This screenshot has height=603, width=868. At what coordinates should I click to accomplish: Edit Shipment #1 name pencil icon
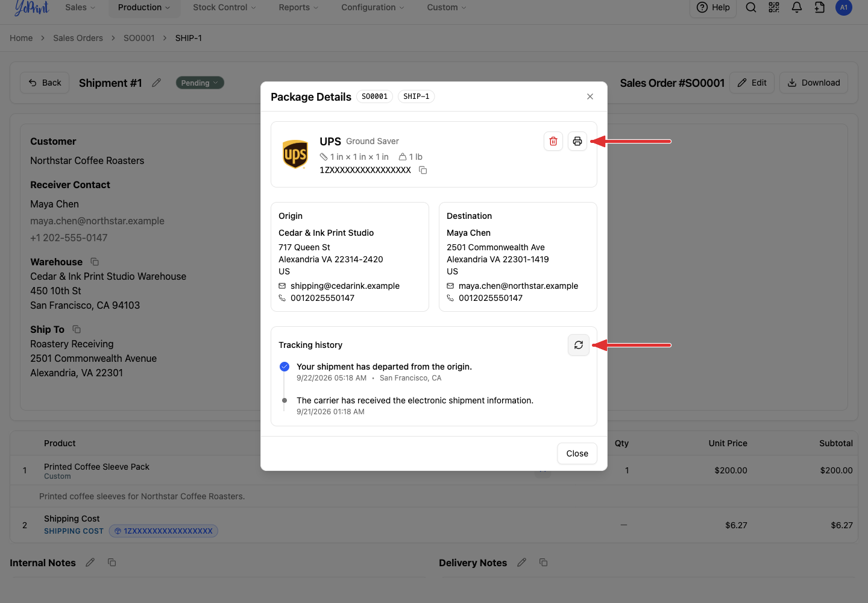click(156, 83)
